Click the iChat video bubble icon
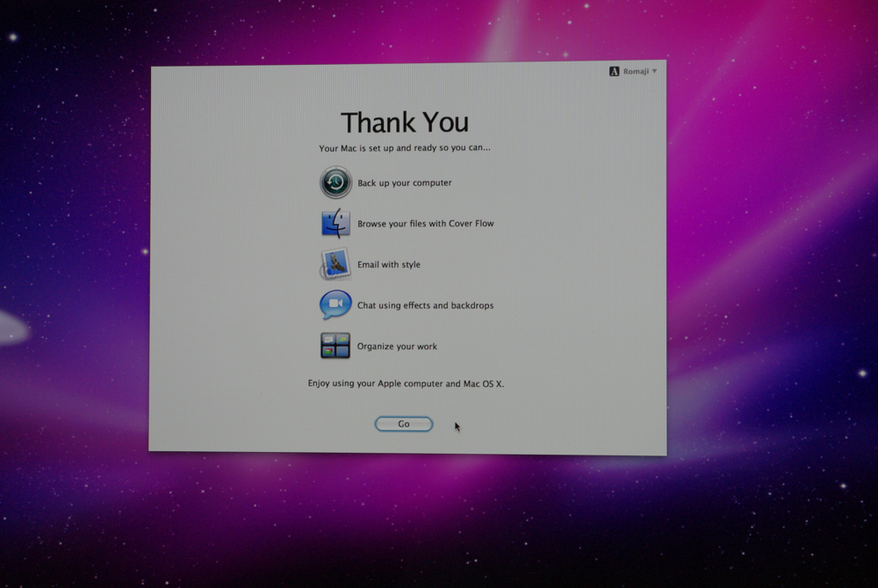 [335, 305]
